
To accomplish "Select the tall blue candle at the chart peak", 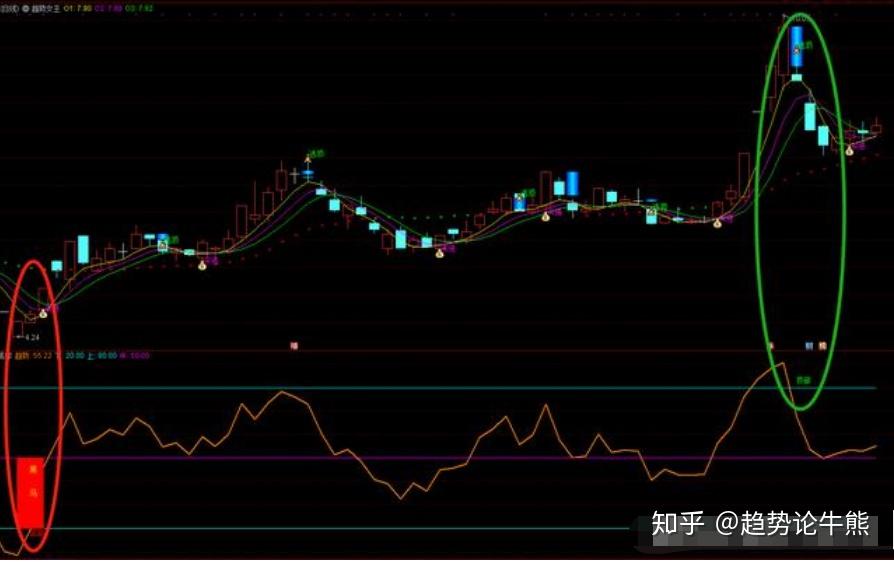I will (796, 45).
